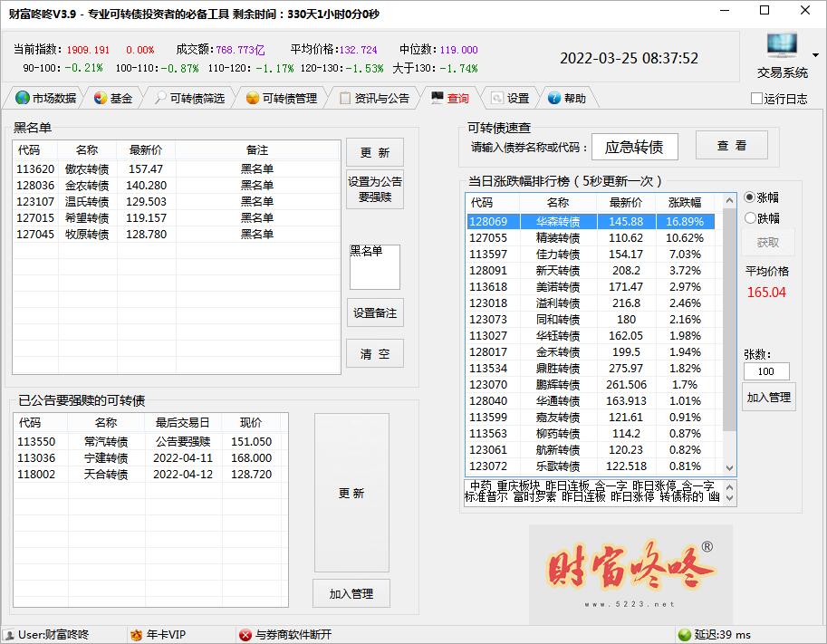827x644 pixels.
Task: Sort ranking by 涨跌幅 column header
Action: [x=685, y=202]
